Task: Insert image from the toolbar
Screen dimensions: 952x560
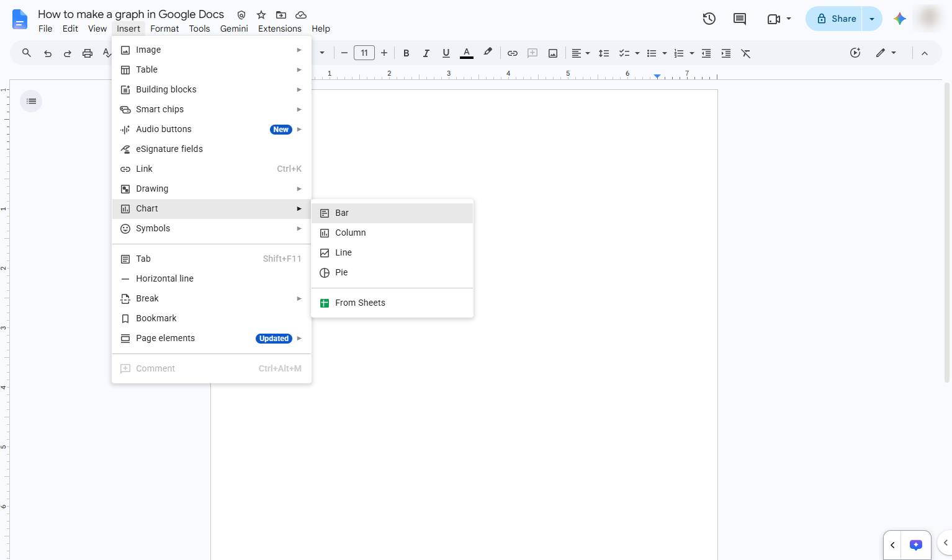Action: point(553,53)
